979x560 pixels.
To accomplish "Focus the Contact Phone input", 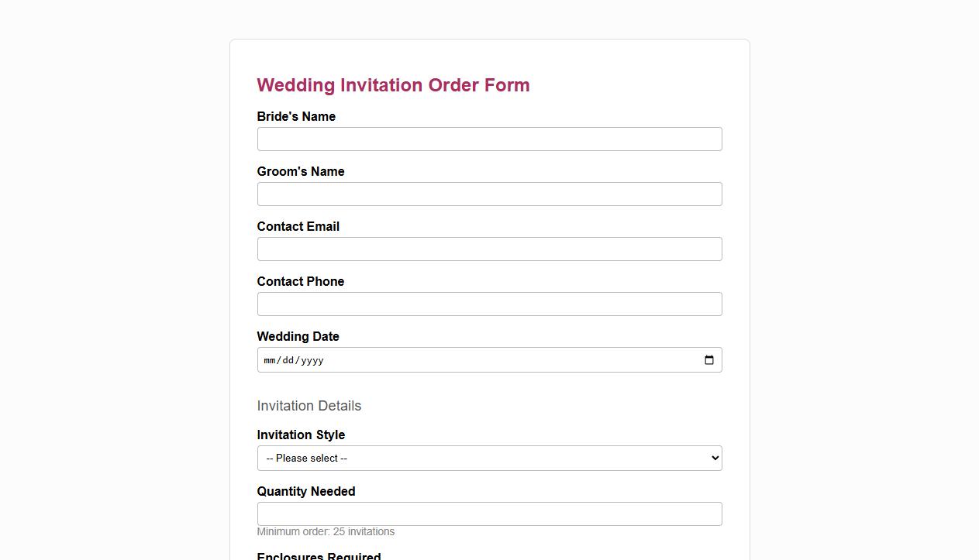I will click(488, 304).
